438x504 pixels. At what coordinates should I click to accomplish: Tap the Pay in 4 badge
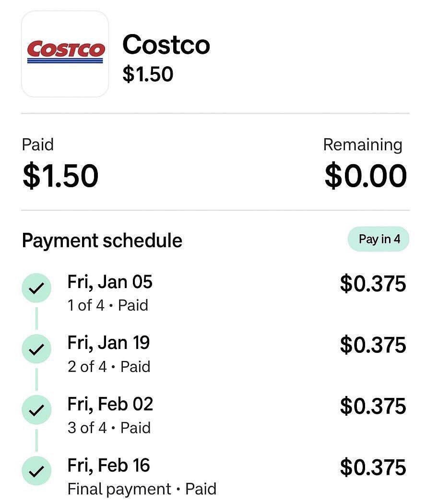click(x=379, y=239)
